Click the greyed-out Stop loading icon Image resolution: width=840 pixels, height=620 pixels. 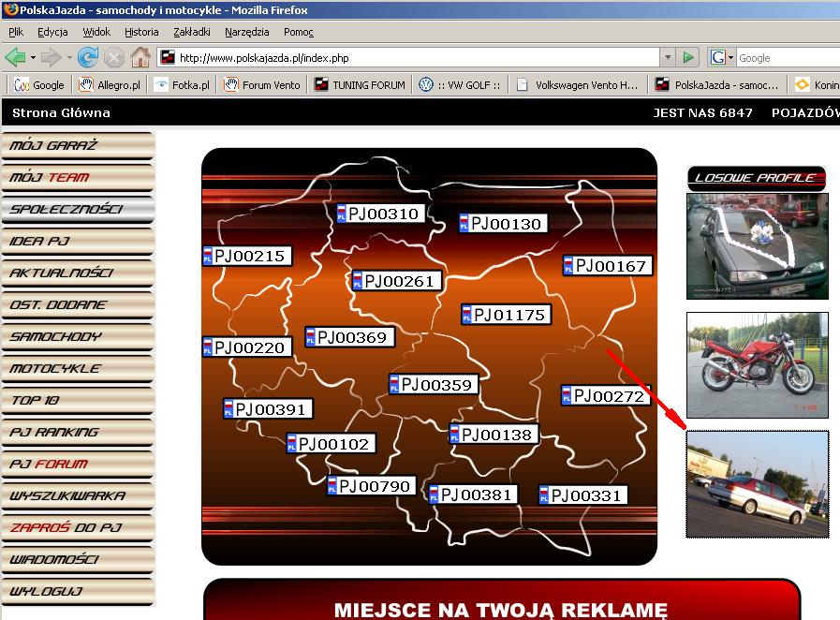click(114, 57)
